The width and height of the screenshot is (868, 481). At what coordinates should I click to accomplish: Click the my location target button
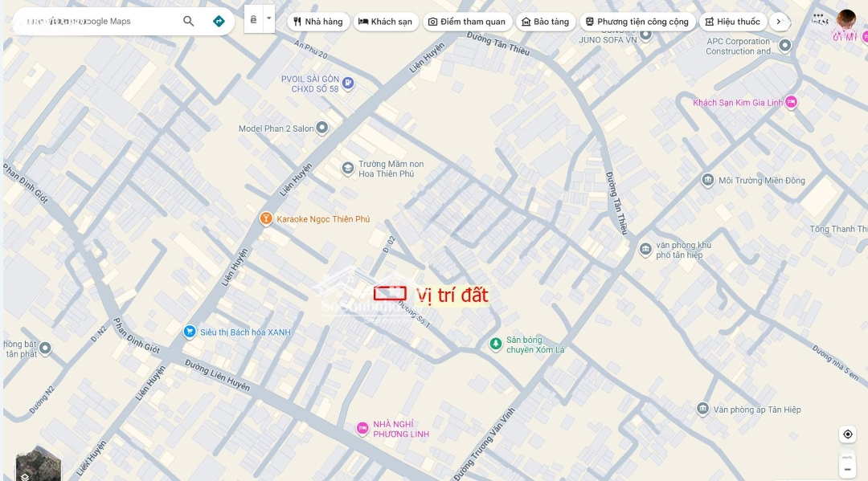[x=848, y=434]
